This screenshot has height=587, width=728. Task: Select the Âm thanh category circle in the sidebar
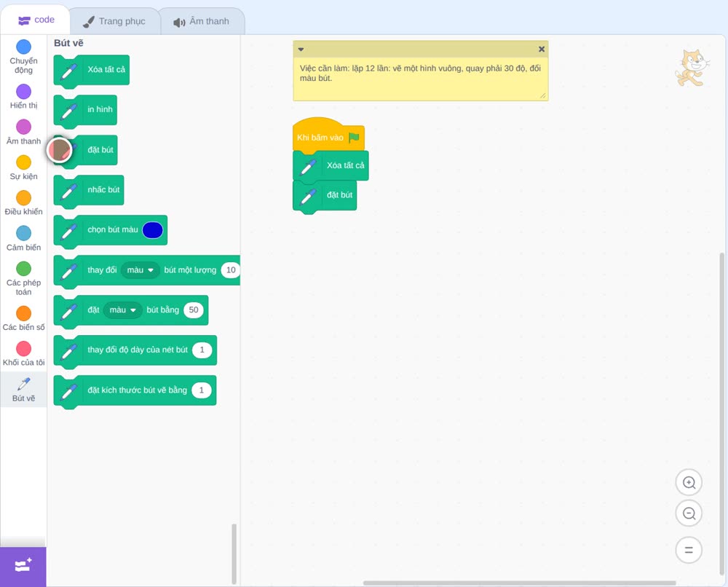click(24, 126)
